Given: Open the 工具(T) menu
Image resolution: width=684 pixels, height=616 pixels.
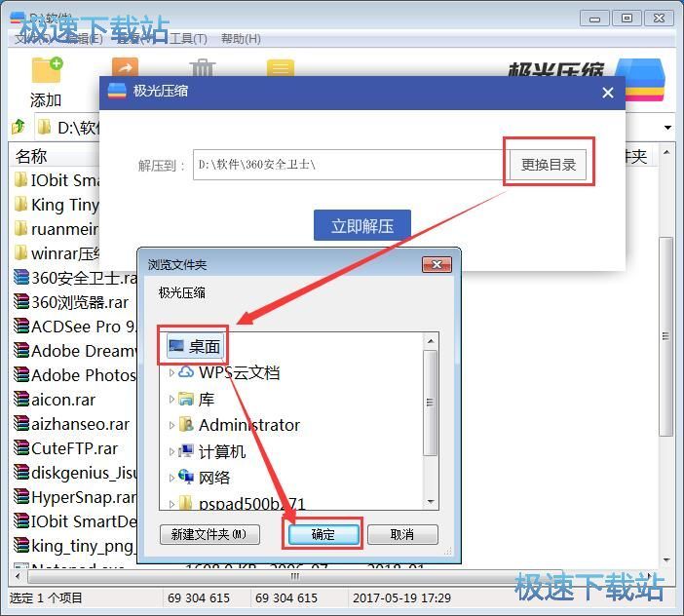Looking at the screenshot, I should click(188, 39).
